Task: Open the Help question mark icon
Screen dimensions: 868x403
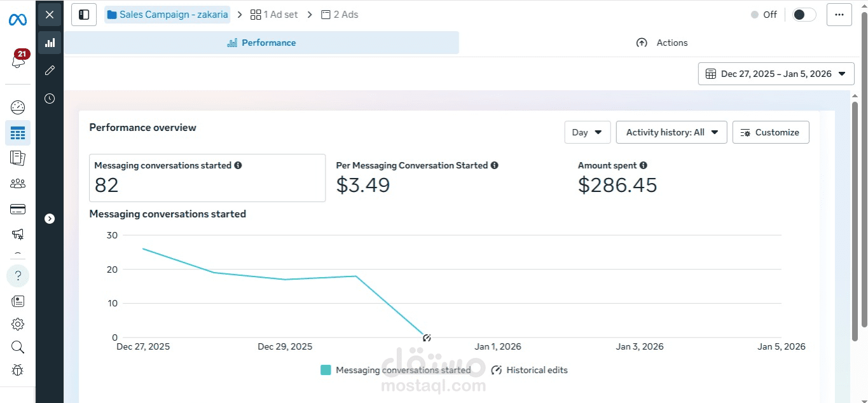Action: point(18,276)
